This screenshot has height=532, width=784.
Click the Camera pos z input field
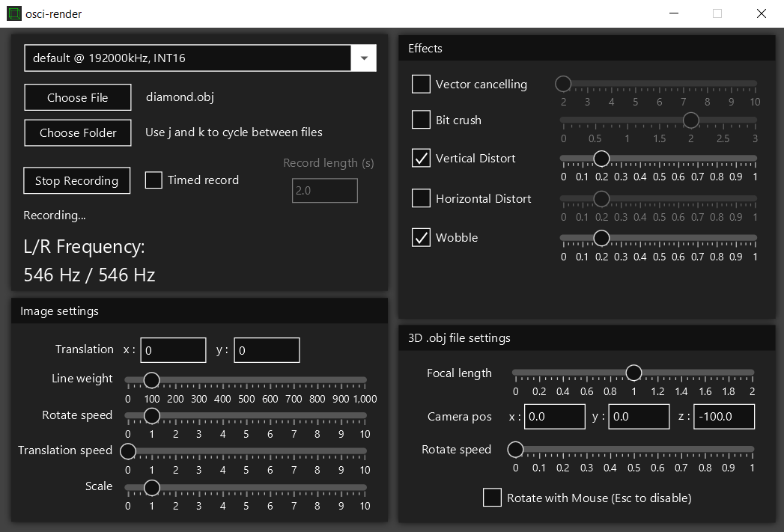pyautogui.click(x=723, y=417)
